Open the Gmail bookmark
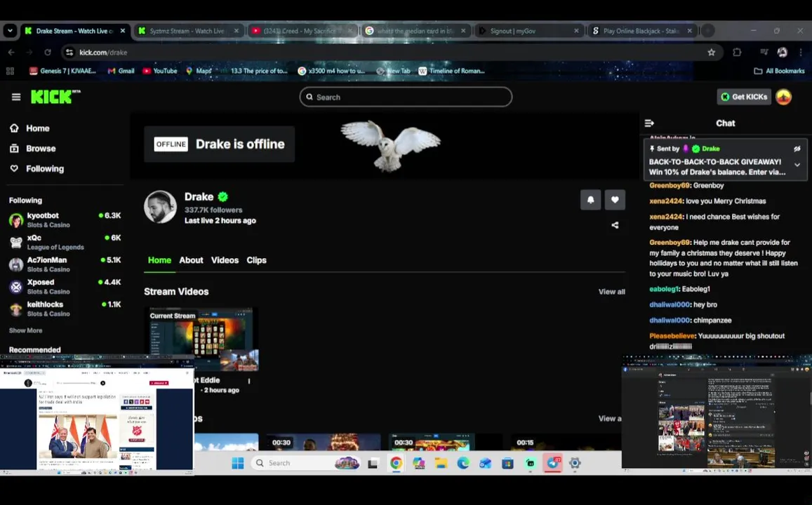This screenshot has height=505, width=812. tap(121, 71)
